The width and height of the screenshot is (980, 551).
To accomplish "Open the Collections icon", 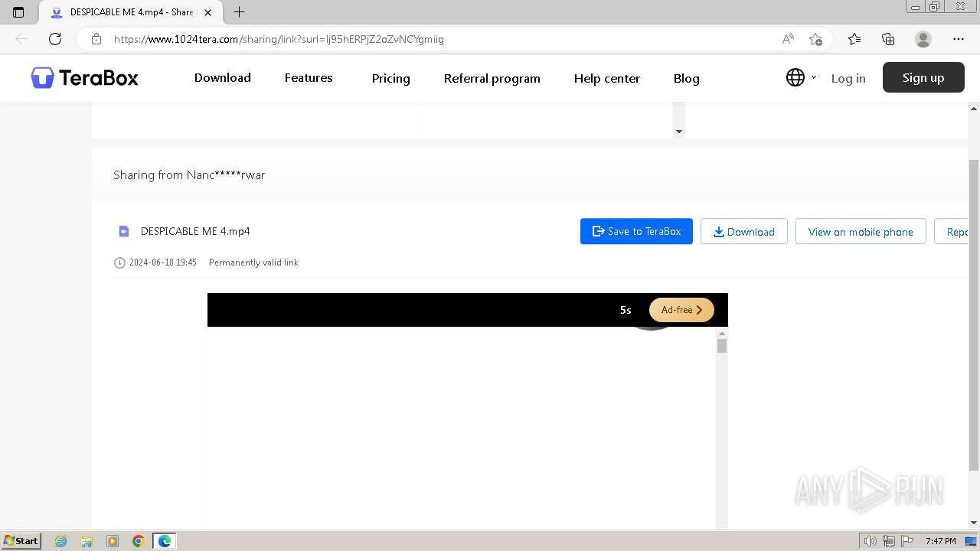I will (x=888, y=39).
